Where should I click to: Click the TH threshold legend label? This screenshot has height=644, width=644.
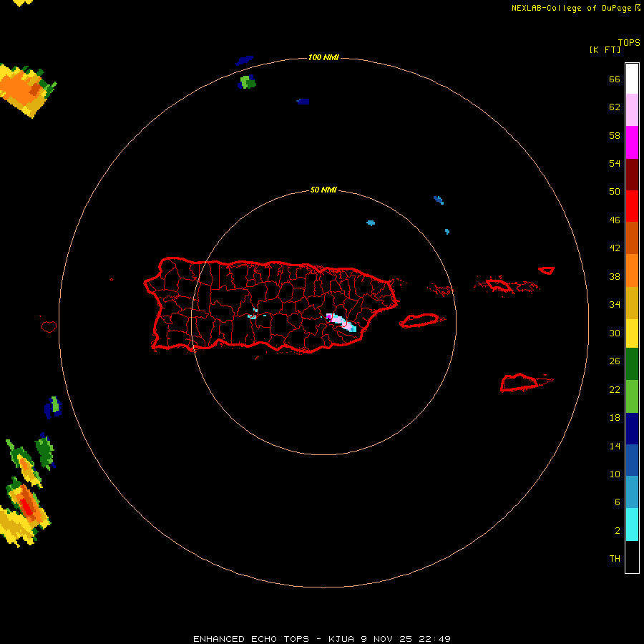coord(615,559)
